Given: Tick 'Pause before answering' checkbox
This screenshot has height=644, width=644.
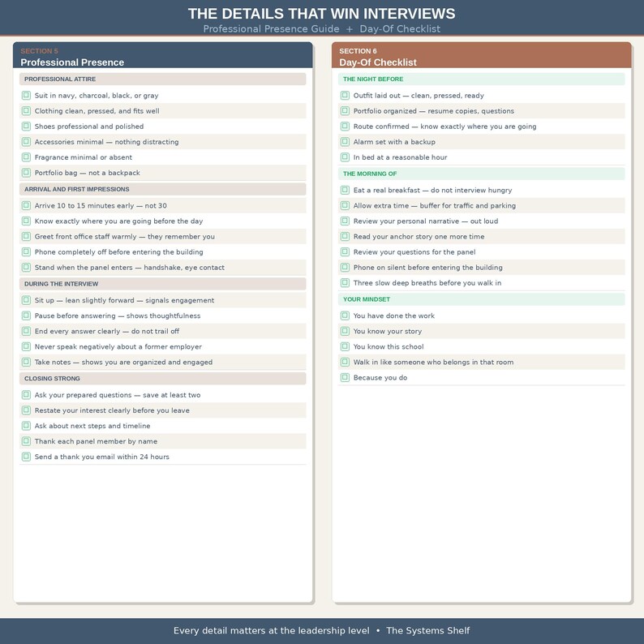Looking at the screenshot, I should pos(26,316).
